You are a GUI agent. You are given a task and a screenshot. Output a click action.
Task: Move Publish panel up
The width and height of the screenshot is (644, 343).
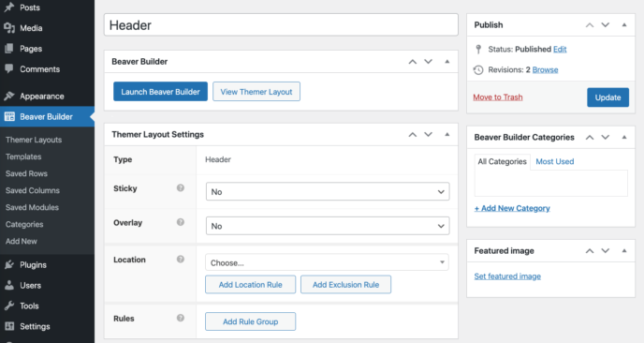(x=590, y=25)
